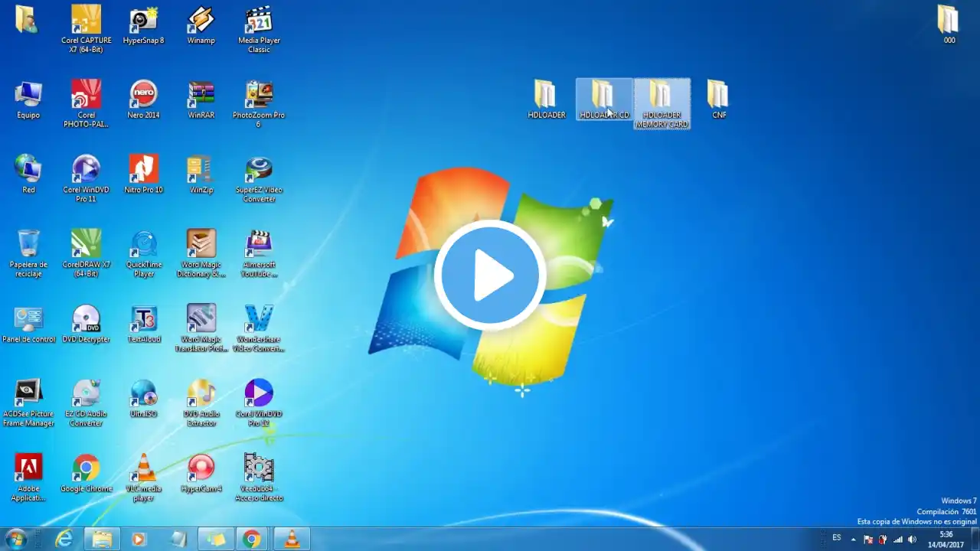Select the Word Magic Dictionary shortcut
This screenshot has height=551, width=980.
(201, 253)
